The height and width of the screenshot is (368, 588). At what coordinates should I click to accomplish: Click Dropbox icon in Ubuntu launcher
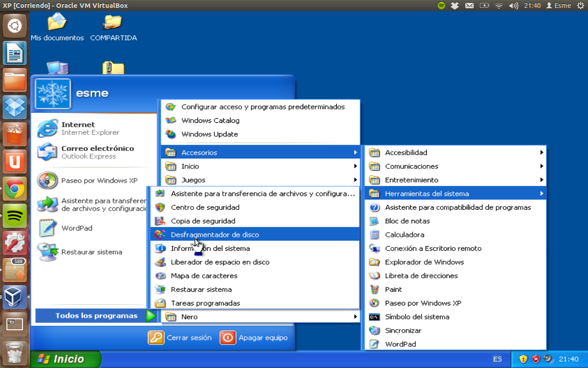15,107
